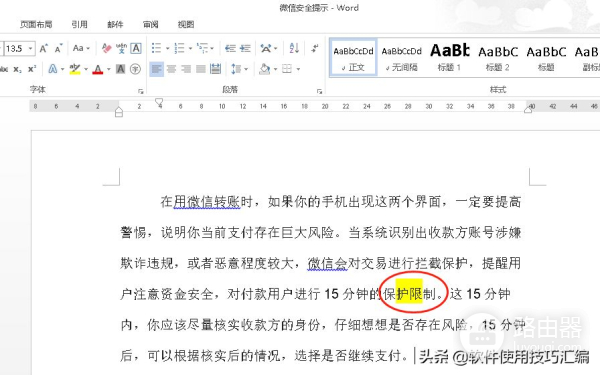Expand the borders dropdown arrow
This screenshot has width=600, height=375.
point(298,69)
